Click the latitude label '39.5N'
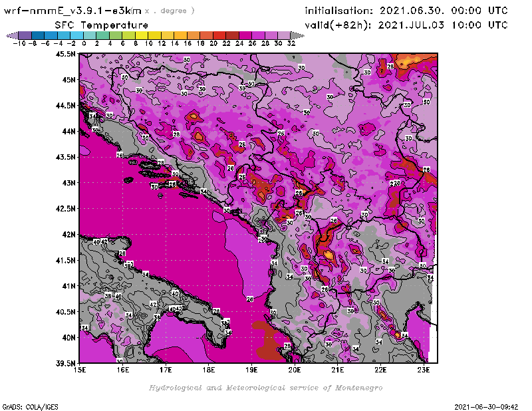 pos(66,364)
